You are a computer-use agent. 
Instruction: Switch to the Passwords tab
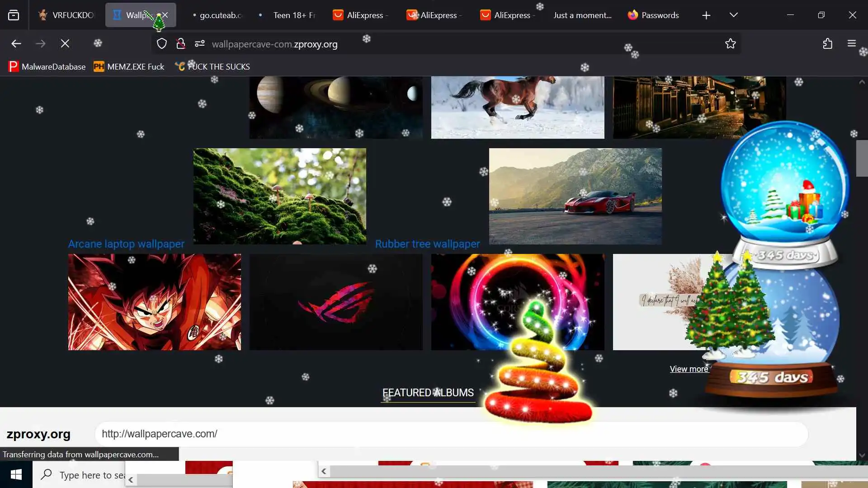pos(653,15)
